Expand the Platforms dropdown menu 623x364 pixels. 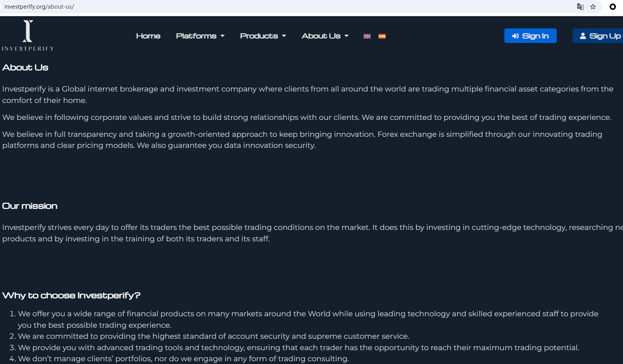point(200,36)
